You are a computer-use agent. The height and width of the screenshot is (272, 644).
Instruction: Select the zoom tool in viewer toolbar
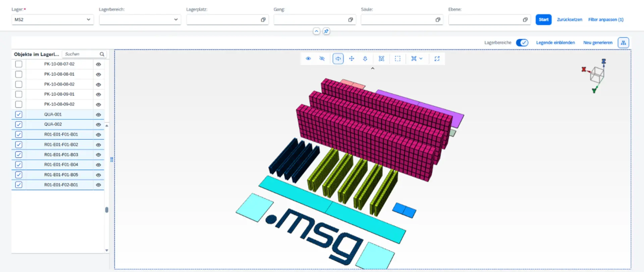[365, 59]
